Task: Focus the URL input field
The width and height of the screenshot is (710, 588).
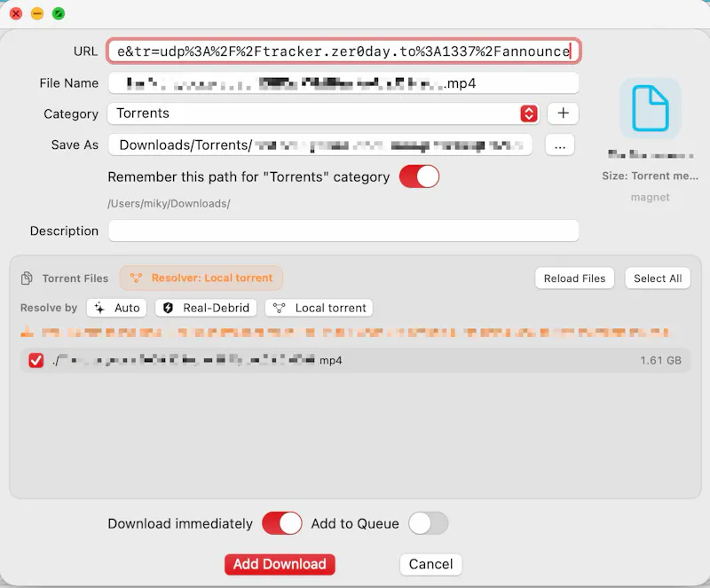Action: click(343, 51)
